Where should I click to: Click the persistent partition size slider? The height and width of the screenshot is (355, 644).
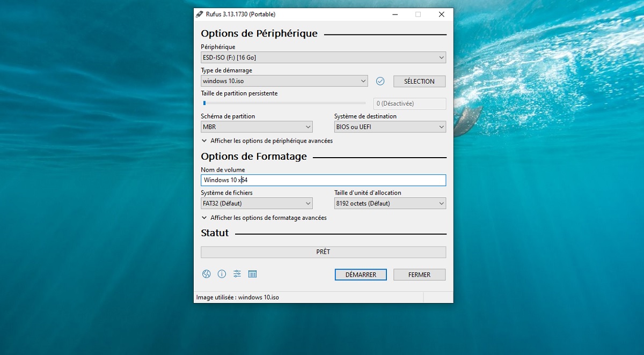click(x=284, y=103)
